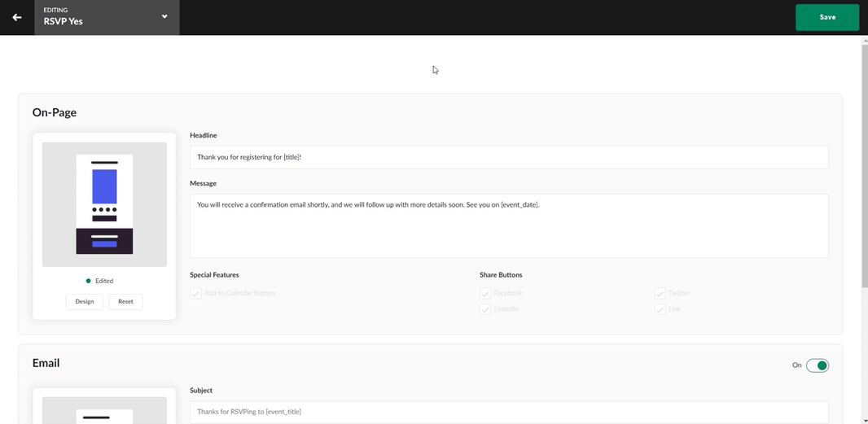The width and height of the screenshot is (868, 424).
Task: Turn off the Email toggle switch
Action: pyautogui.click(x=817, y=365)
